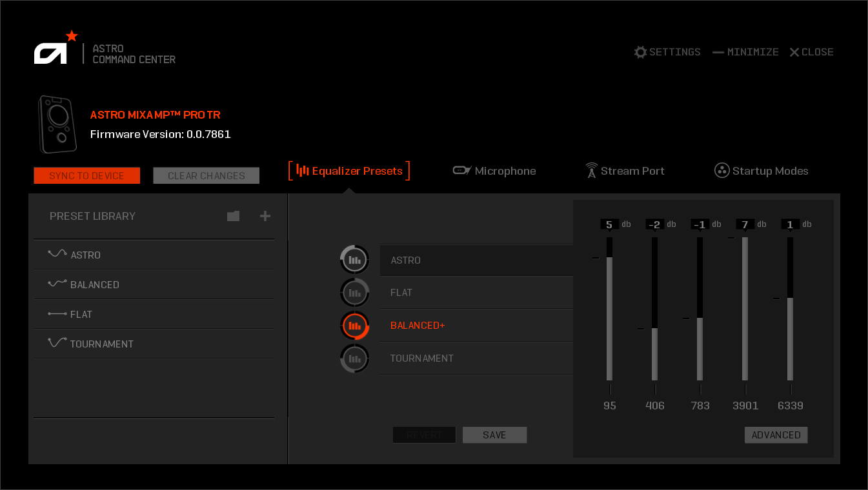Click the ASTRO slot equalizer ring icon
The image size is (868, 490).
(354, 260)
